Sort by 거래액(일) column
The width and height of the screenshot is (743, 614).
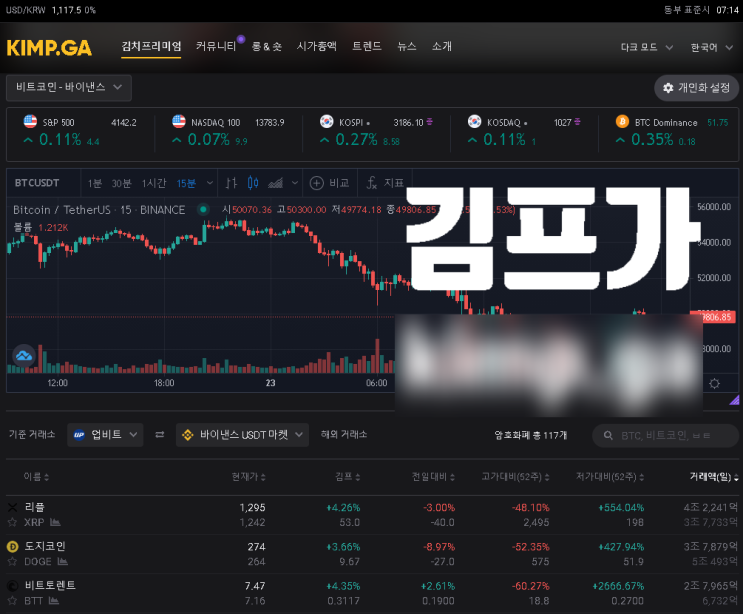714,477
